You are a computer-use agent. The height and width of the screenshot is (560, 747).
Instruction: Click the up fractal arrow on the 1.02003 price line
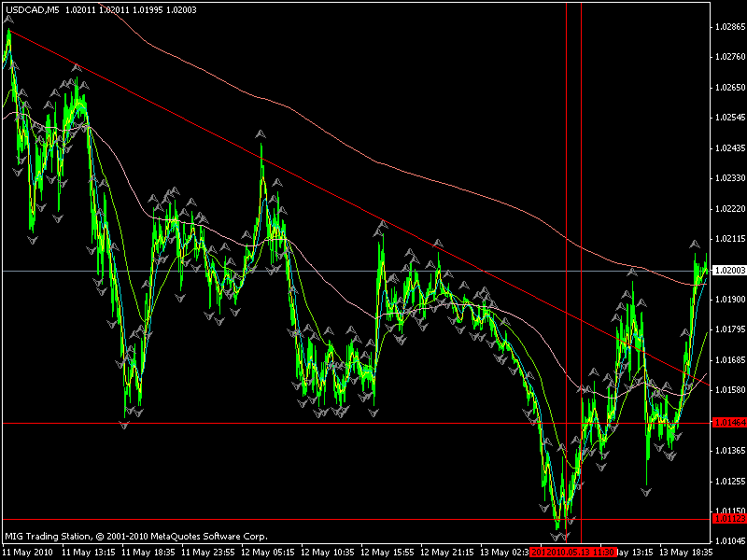pyautogui.click(x=632, y=272)
